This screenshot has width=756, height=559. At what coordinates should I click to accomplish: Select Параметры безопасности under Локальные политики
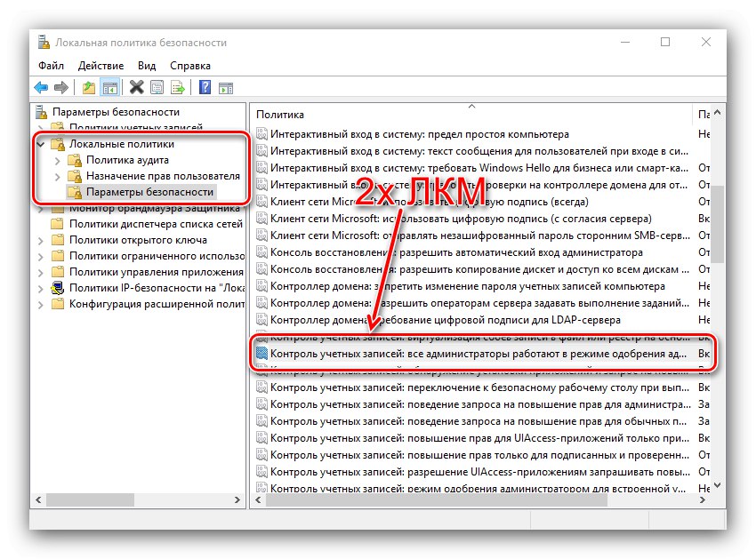[149, 192]
